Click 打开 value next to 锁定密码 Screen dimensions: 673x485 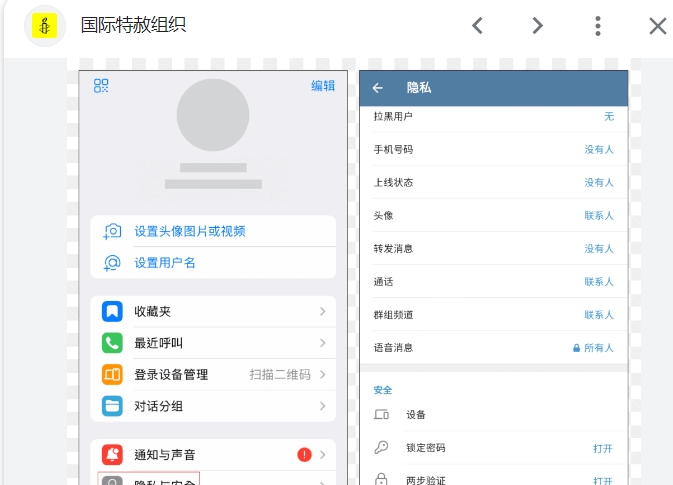[603, 449]
